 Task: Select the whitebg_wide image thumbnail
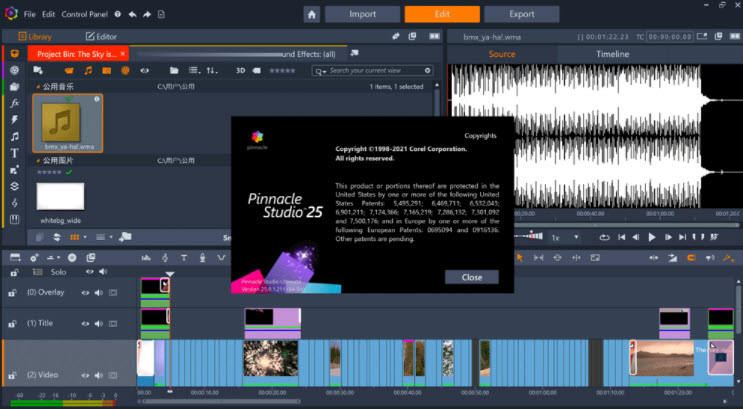click(61, 196)
